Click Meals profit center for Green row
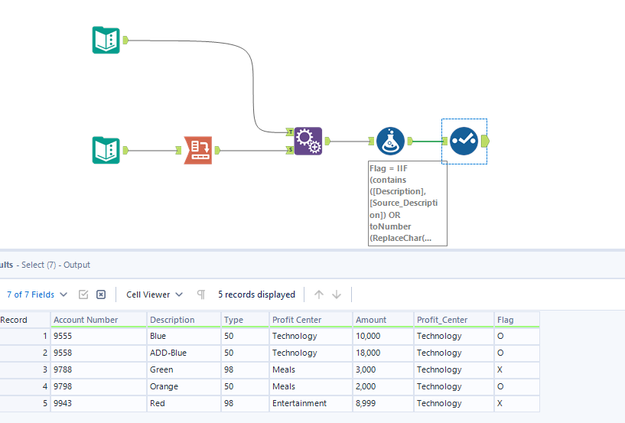The width and height of the screenshot is (625, 423). tap(311, 370)
